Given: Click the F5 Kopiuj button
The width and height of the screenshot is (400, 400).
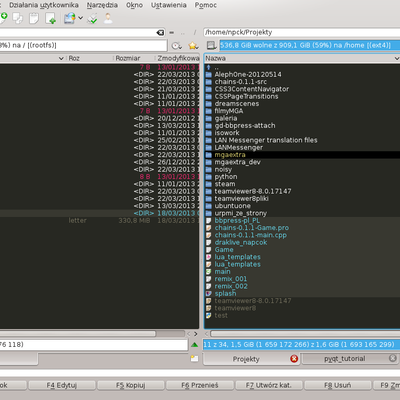Looking at the screenshot, I should pyautogui.click(x=130, y=385).
